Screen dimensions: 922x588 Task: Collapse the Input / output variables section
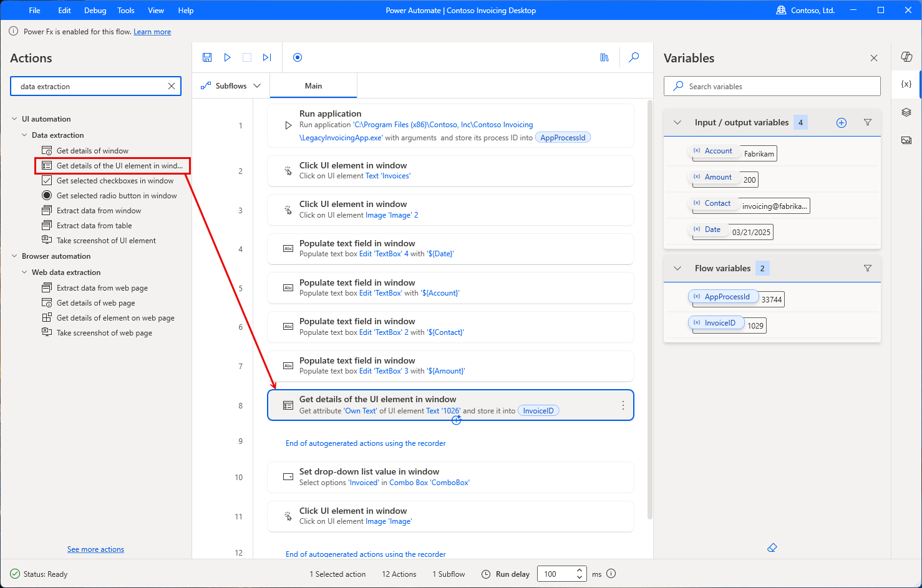tap(677, 122)
